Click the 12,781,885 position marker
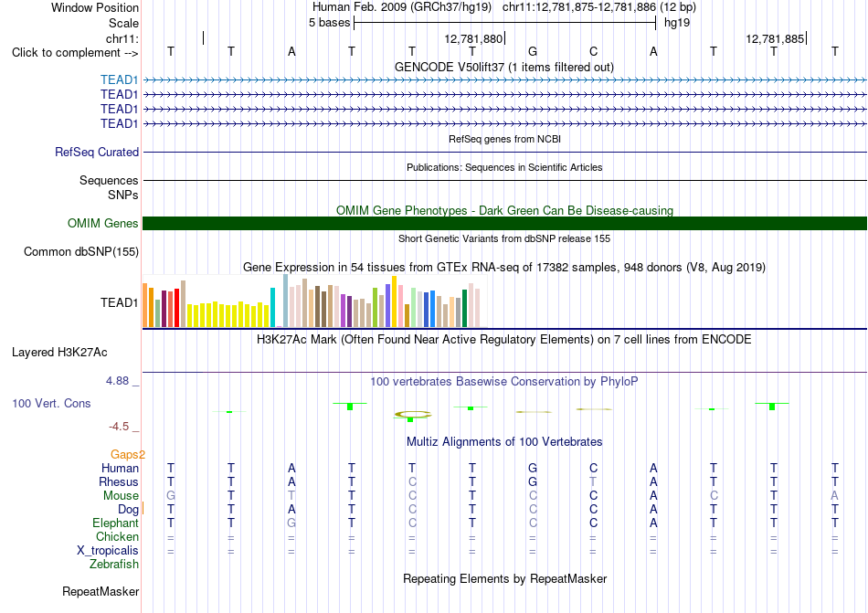Viewport: 868px width, 613px height. click(x=776, y=38)
